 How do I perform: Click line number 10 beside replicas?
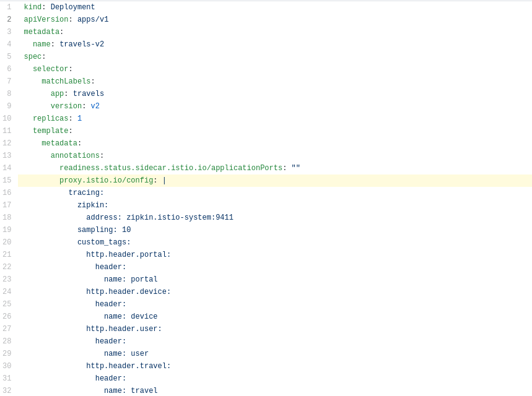click(7, 118)
